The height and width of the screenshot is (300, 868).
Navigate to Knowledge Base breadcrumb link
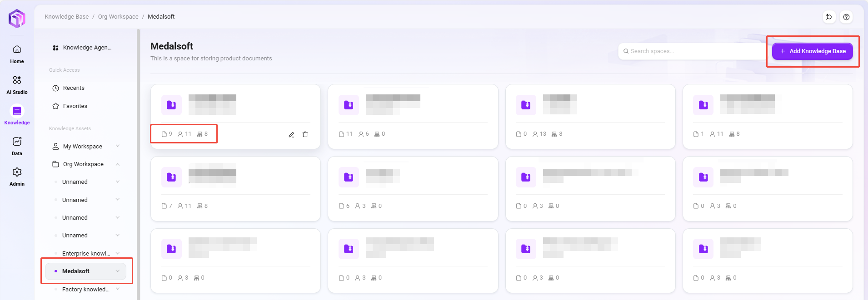pyautogui.click(x=67, y=17)
